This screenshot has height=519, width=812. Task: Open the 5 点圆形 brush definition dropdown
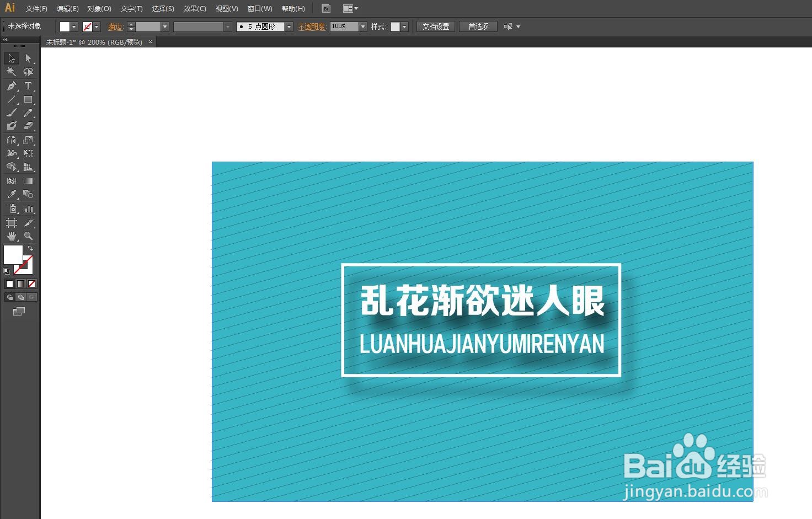pos(289,26)
